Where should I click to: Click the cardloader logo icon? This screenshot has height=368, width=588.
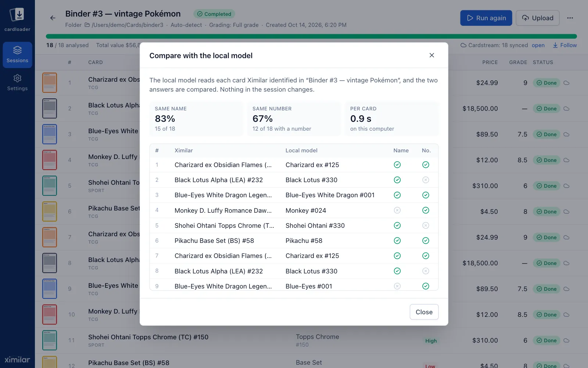click(17, 15)
